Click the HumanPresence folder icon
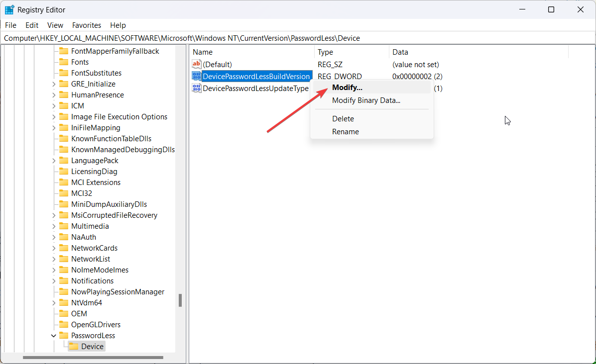Image resolution: width=596 pixels, height=364 pixels. point(64,95)
